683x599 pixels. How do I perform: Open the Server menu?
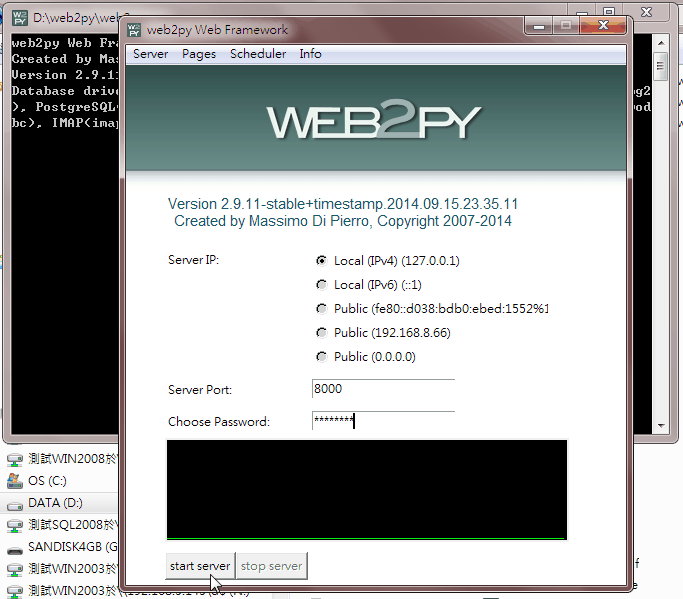(x=150, y=54)
